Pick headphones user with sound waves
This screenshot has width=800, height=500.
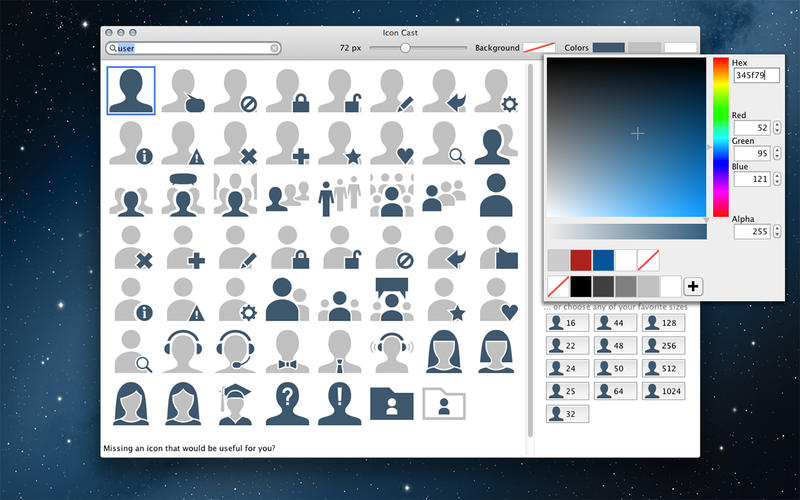tap(392, 352)
